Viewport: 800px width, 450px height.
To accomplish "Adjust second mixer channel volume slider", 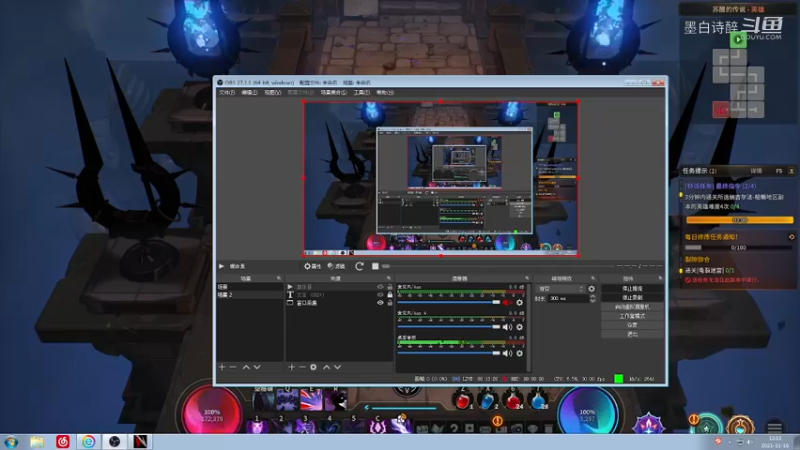I will point(448,327).
